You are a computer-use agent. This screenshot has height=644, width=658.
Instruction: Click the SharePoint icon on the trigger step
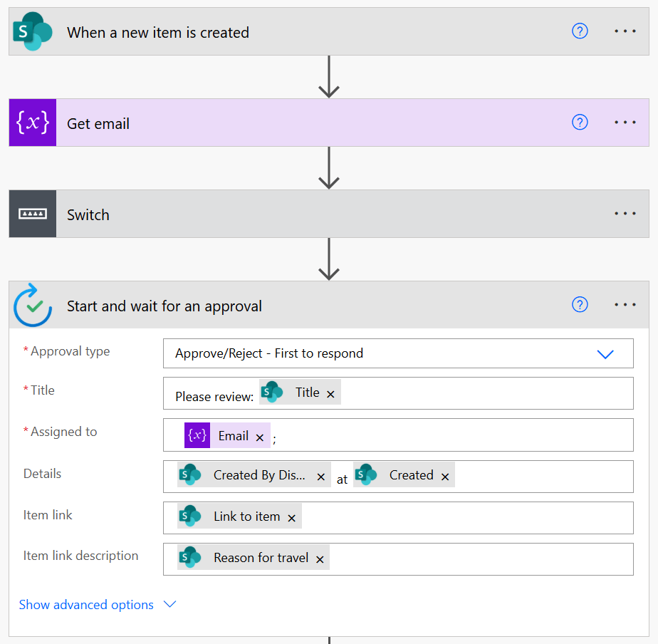pos(33,32)
